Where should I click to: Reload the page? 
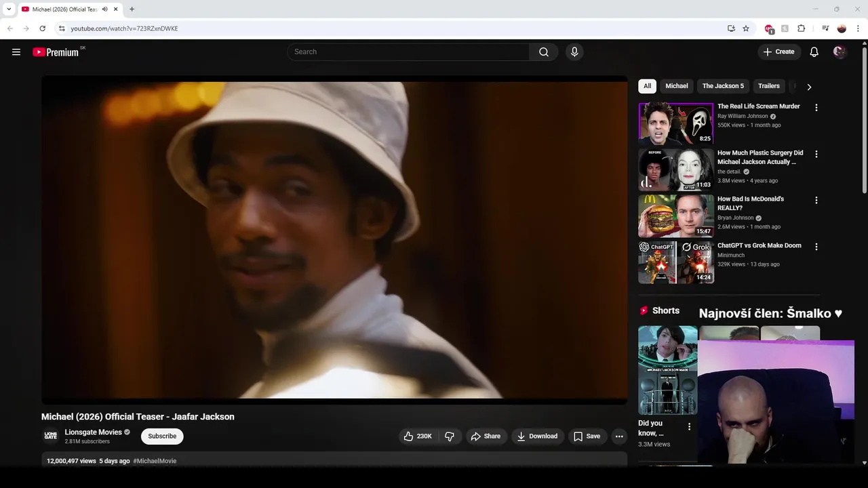pos(42,28)
